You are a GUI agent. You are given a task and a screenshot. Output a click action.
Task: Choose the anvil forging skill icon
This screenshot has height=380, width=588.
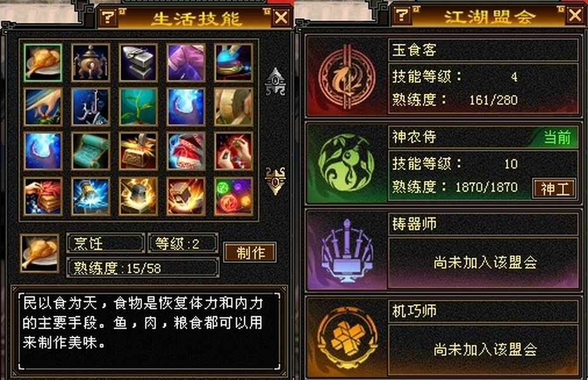pyautogui.click(x=138, y=63)
